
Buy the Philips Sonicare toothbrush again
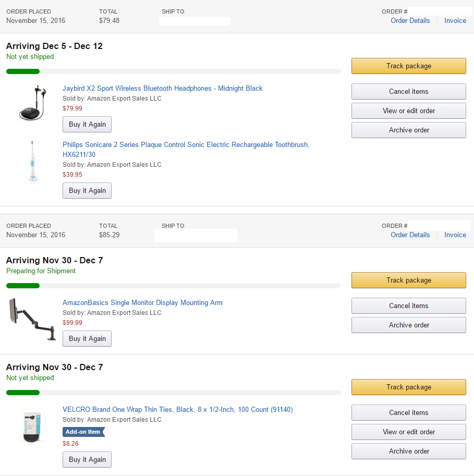click(87, 191)
